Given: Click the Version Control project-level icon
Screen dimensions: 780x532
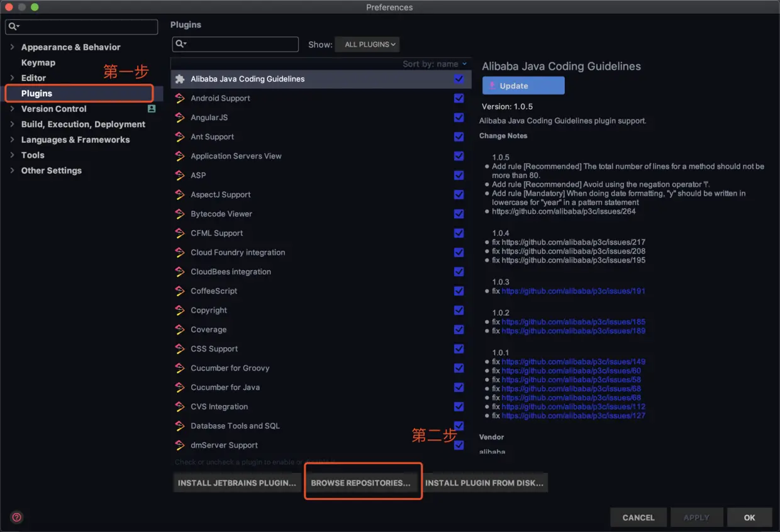Looking at the screenshot, I should (152, 109).
